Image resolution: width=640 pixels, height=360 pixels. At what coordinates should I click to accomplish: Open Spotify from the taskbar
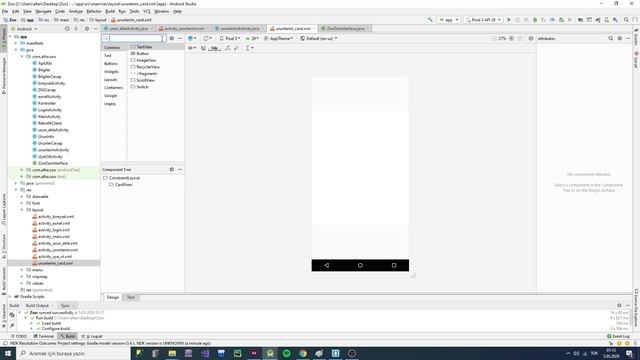coord(287,353)
